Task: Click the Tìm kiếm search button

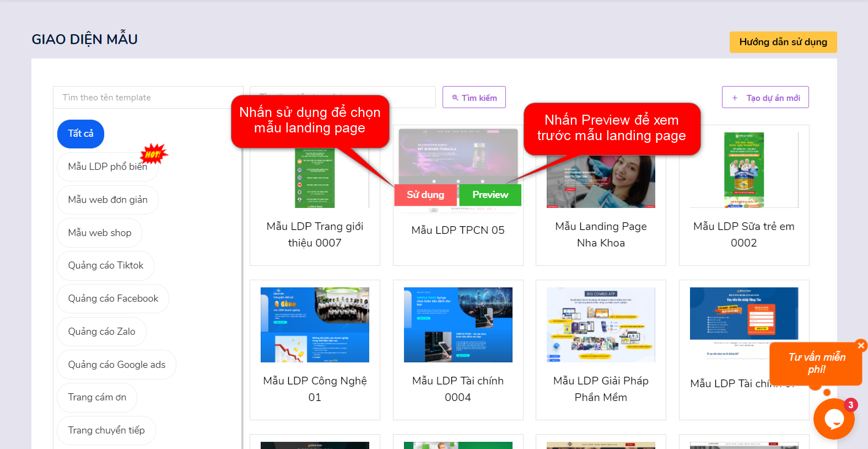Action: (474, 97)
